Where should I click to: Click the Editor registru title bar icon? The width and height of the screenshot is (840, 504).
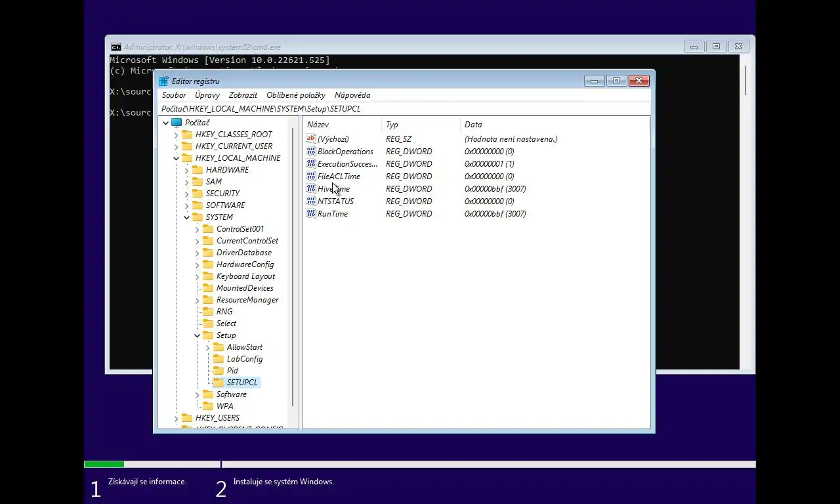tap(163, 81)
